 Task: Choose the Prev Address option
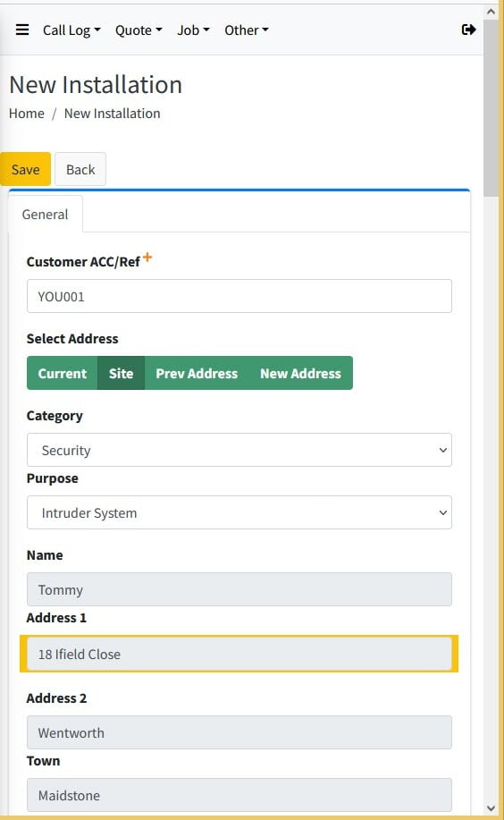click(x=197, y=374)
